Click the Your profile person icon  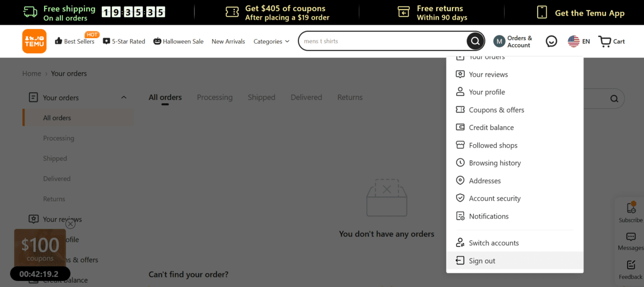460,92
